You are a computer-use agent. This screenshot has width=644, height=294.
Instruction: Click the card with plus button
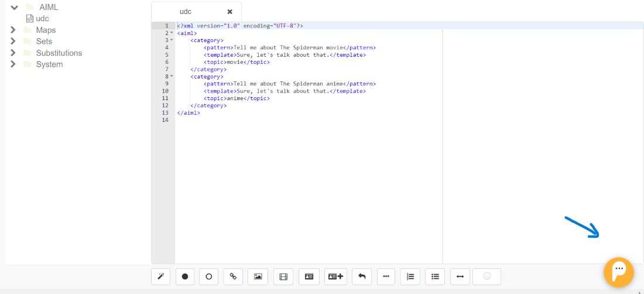pos(335,277)
